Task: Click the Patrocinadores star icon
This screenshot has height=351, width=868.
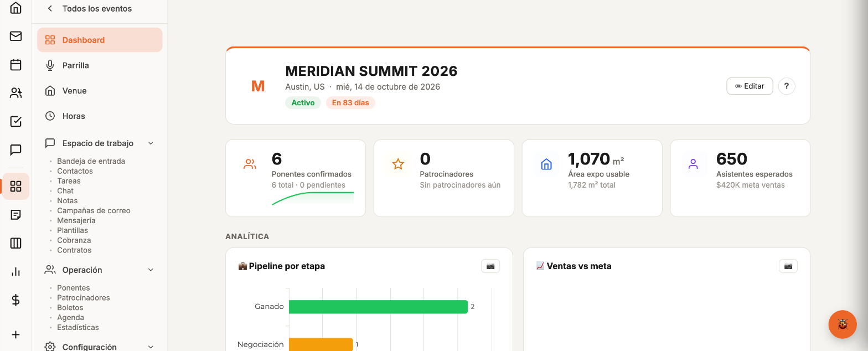Action: pyautogui.click(x=398, y=164)
